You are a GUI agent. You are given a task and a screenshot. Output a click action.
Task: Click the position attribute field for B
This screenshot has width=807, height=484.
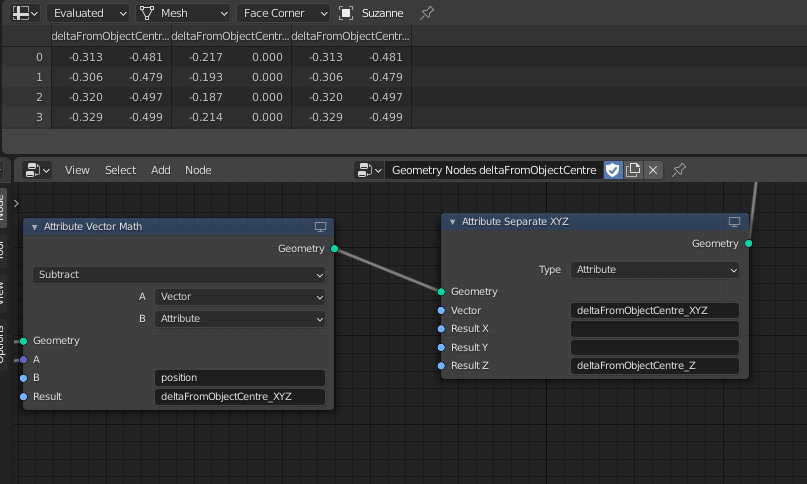click(240, 377)
